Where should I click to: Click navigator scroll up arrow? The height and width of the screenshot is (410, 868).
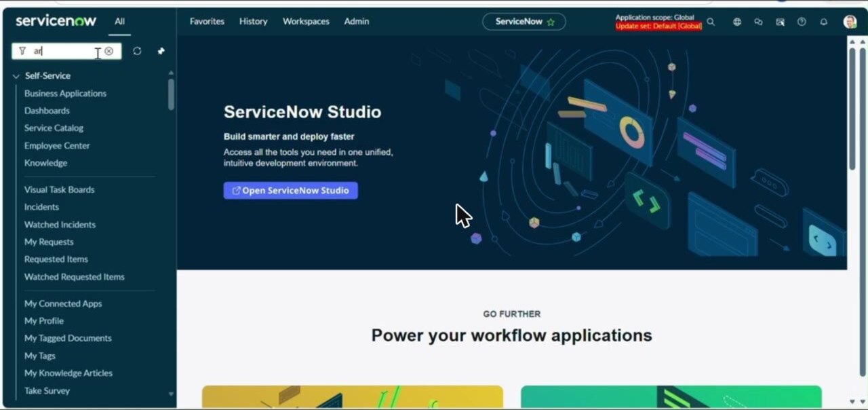pos(171,73)
